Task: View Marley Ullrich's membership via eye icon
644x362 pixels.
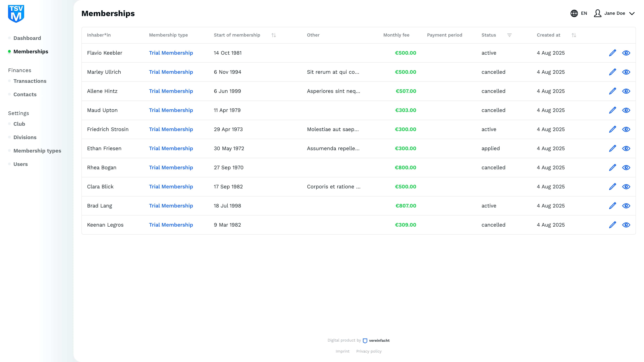Action: (x=626, y=72)
